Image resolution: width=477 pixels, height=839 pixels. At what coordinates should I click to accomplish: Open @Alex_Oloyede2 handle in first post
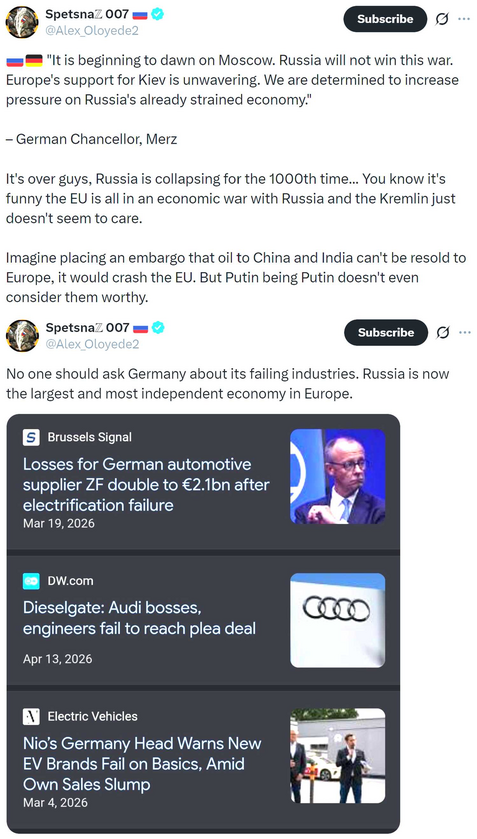pos(92,31)
